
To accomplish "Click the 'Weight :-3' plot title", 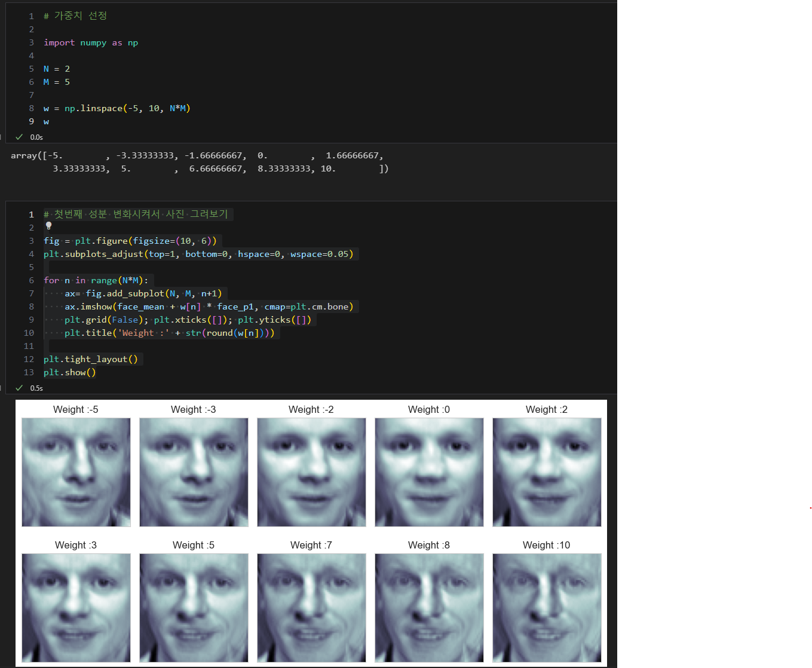I will click(x=194, y=409).
